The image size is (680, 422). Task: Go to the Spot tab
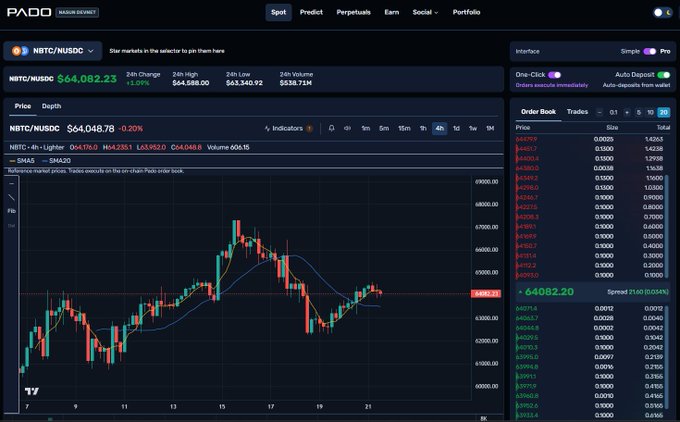click(278, 12)
